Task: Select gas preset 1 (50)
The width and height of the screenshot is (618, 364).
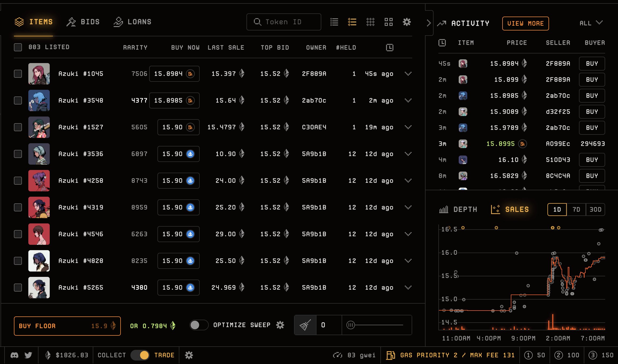Action: 535,355
